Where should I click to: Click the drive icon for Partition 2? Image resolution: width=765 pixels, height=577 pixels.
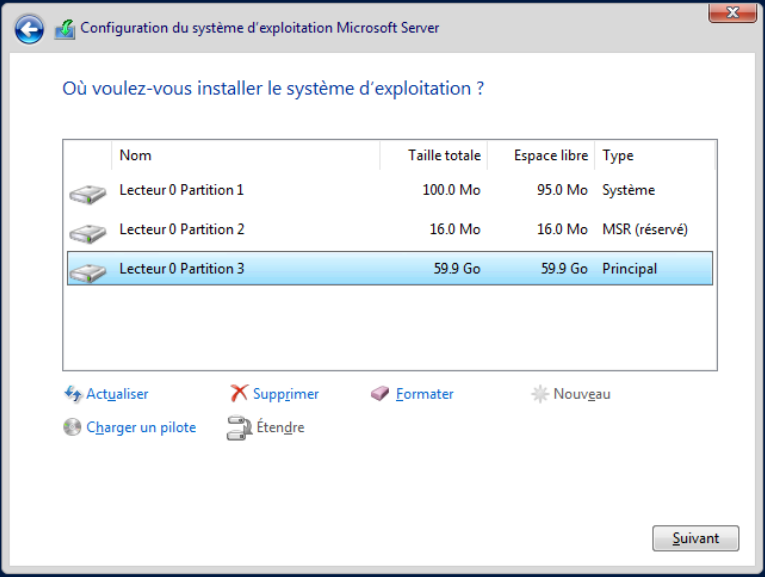[88, 232]
